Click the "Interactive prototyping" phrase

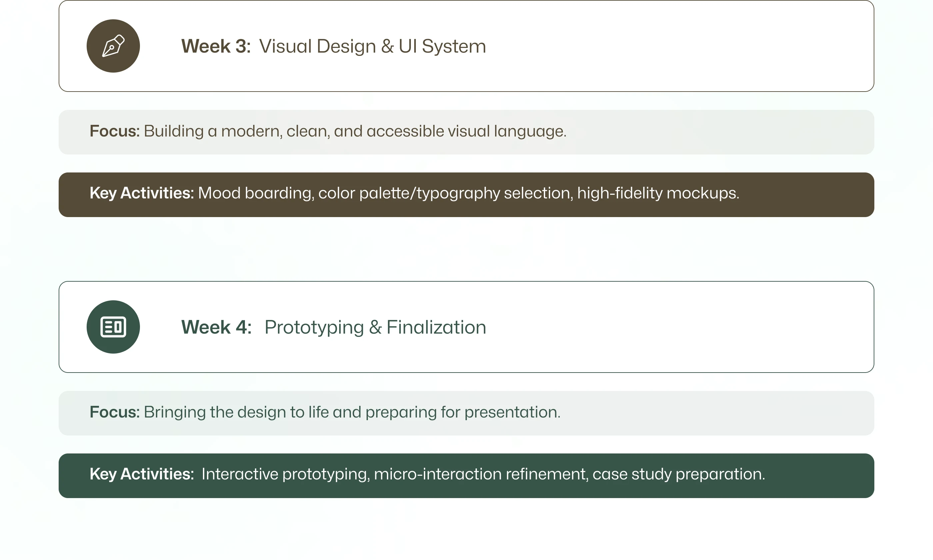click(x=285, y=474)
